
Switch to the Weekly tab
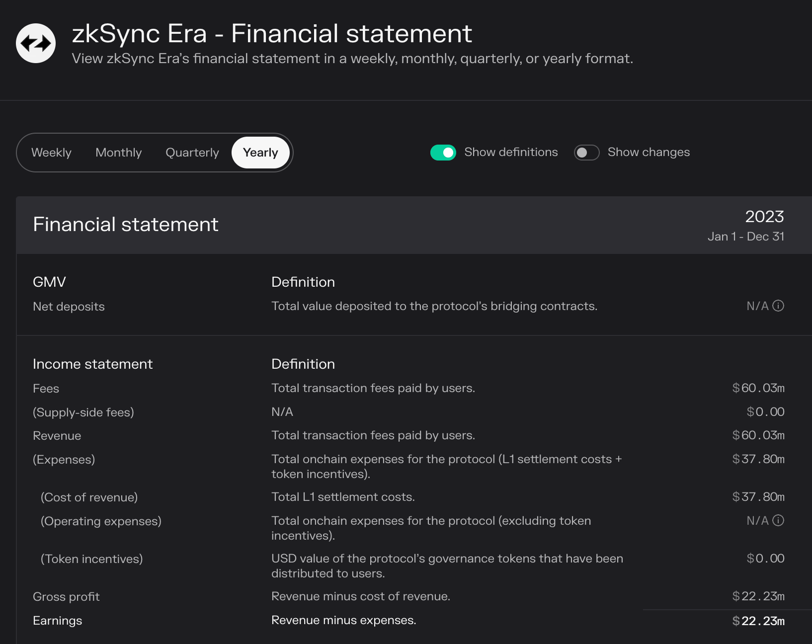coord(51,153)
